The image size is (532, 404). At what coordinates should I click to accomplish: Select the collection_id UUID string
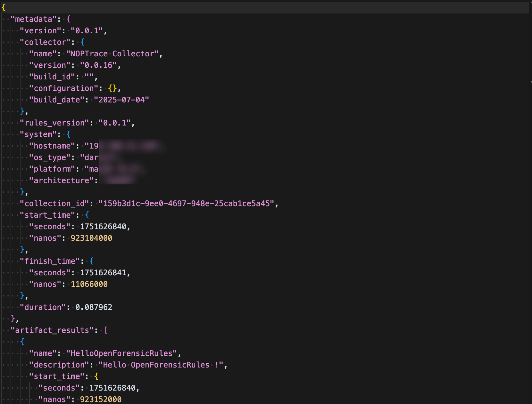(187, 203)
